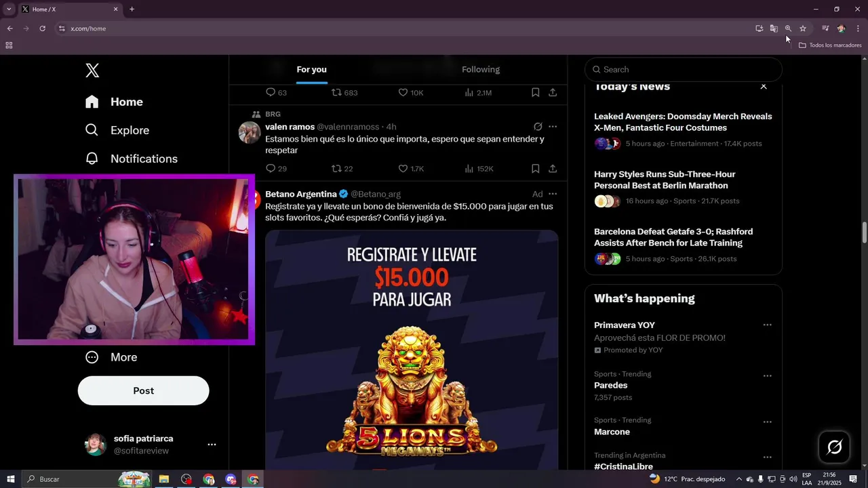Screen dimensions: 868x488
Task: Open the Chrome apps grid icon
Action: point(9,45)
